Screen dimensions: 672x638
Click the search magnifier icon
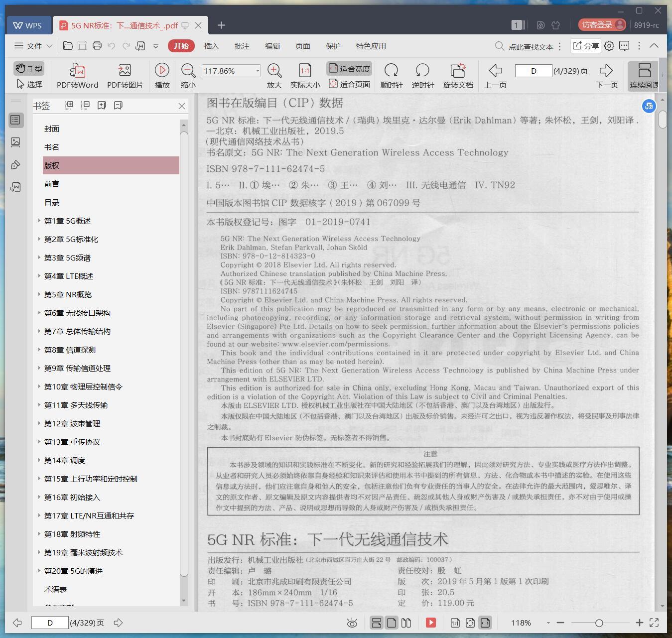click(499, 46)
